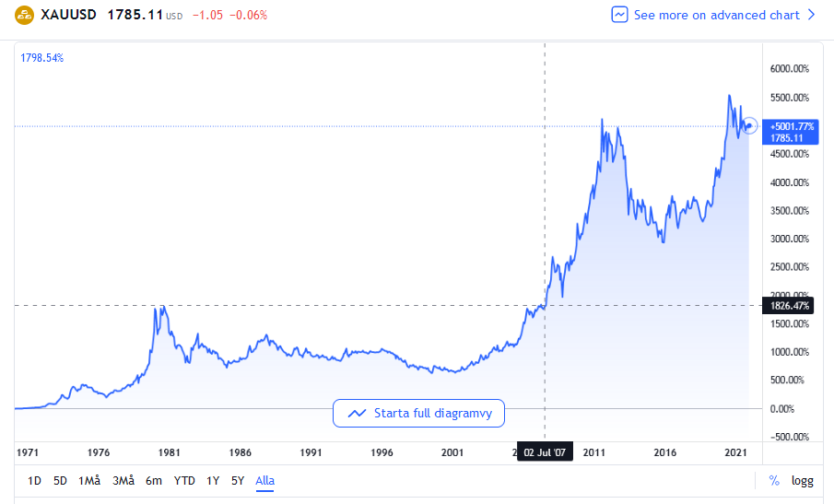Select the 3Må range

(x=123, y=480)
